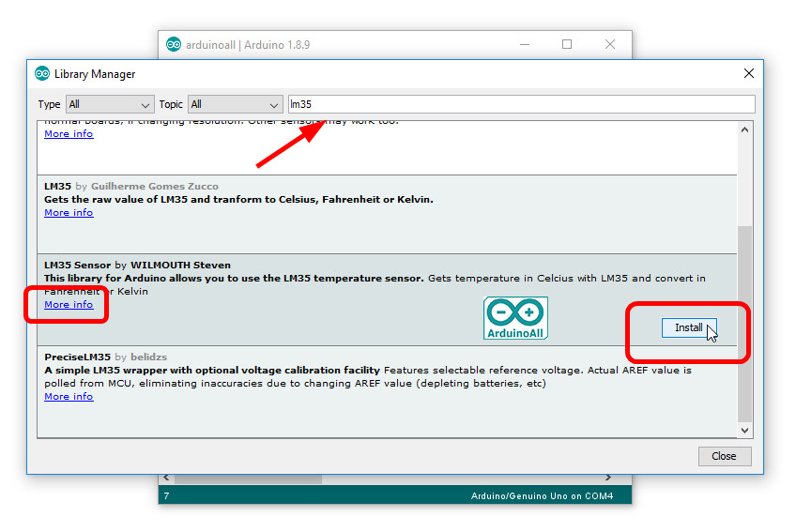The height and width of the screenshot is (532, 811).
Task: Close the Library Manager with Close button
Action: [x=724, y=456]
